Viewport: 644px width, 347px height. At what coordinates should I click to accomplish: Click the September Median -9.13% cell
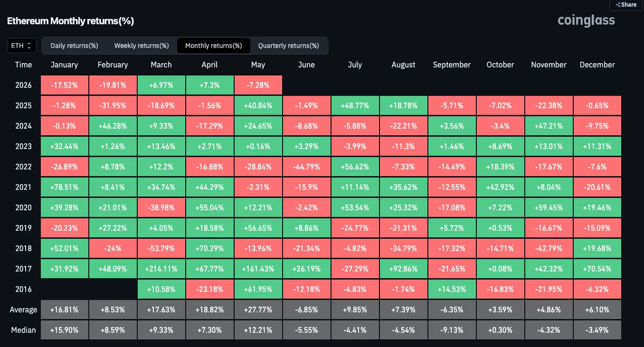coord(452,329)
